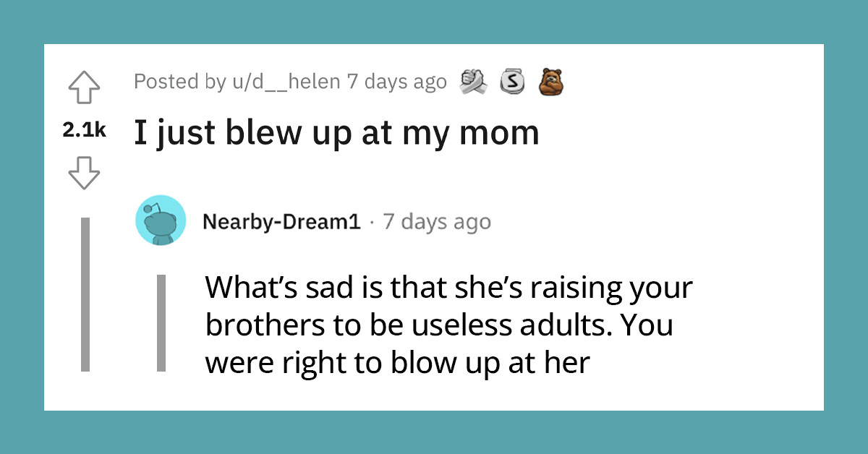Open the post title 'I just blew up at my mom'
868x454 pixels.
pos(335,132)
